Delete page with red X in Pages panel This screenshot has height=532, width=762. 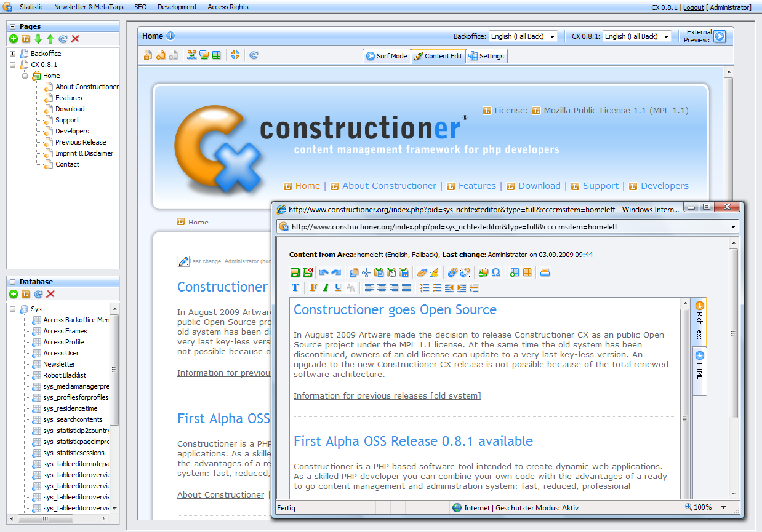click(75, 39)
